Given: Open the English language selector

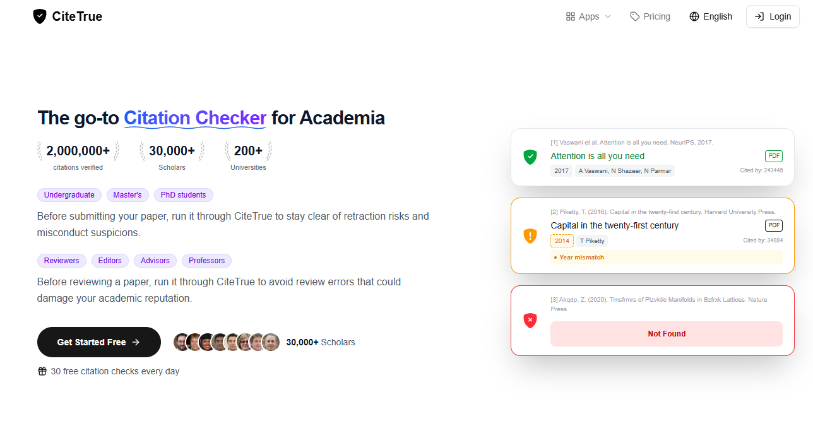Looking at the screenshot, I should coord(711,17).
